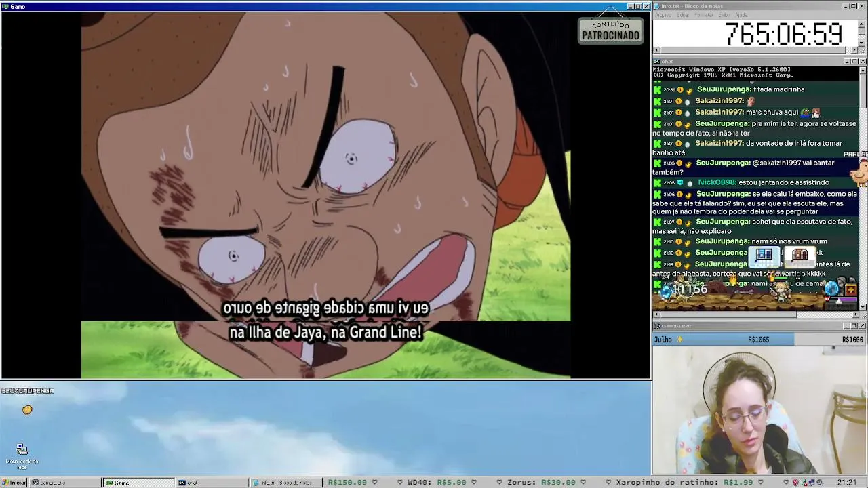
Task: Minimize the info.txt Bloco de notas window
Action: pyautogui.click(x=847, y=6)
